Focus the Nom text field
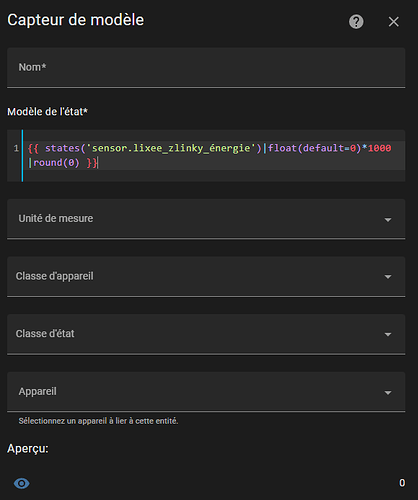The height and width of the screenshot is (500, 418). tap(206, 68)
